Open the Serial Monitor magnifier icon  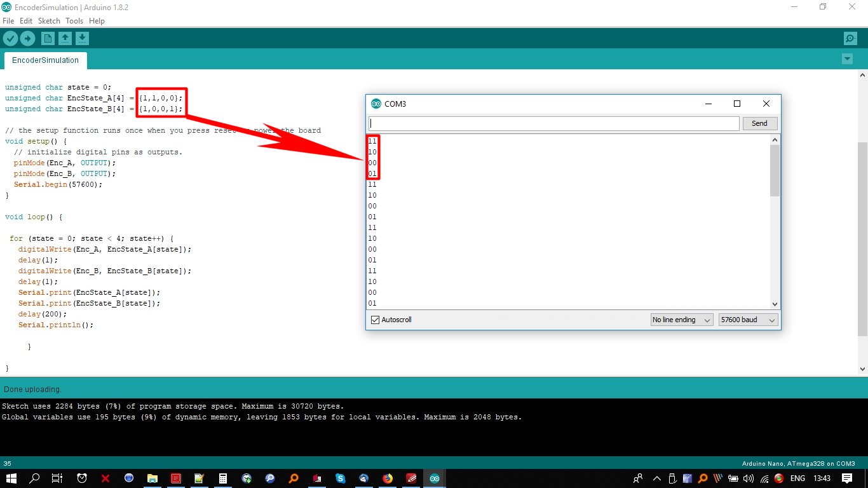(850, 39)
